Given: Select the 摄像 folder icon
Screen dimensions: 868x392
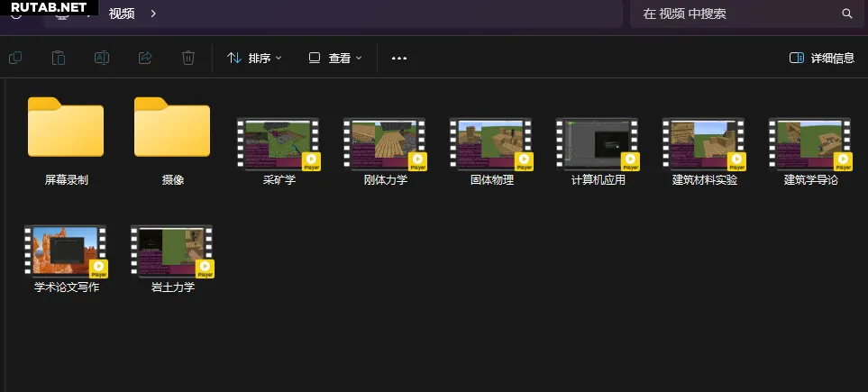Looking at the screenshot, I should tap(172, 127).
